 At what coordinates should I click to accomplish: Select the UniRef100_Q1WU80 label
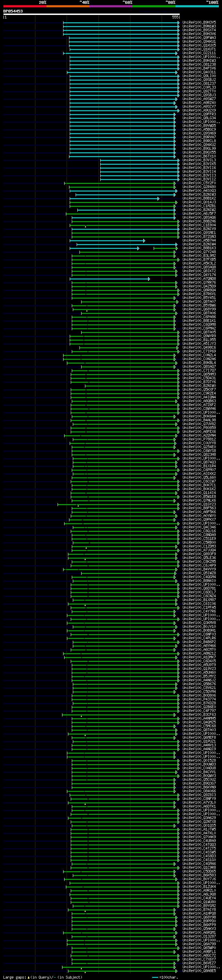pos(199,902)
